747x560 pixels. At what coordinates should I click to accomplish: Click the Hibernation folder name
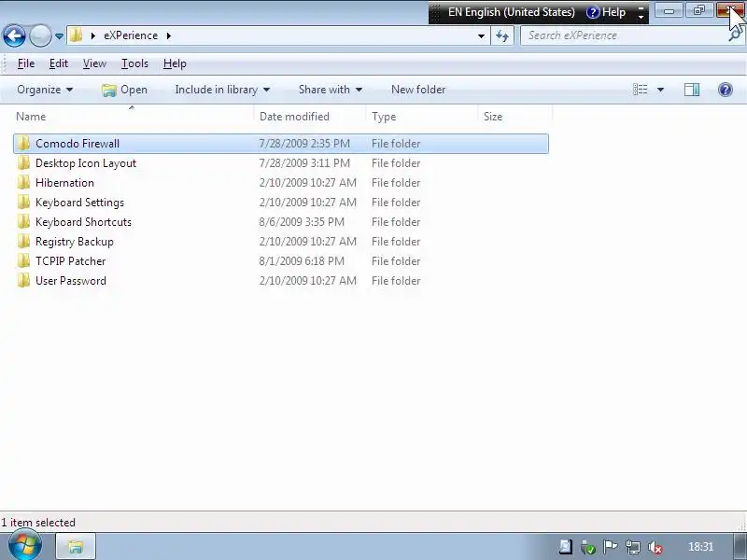click(x=64, y=182)
